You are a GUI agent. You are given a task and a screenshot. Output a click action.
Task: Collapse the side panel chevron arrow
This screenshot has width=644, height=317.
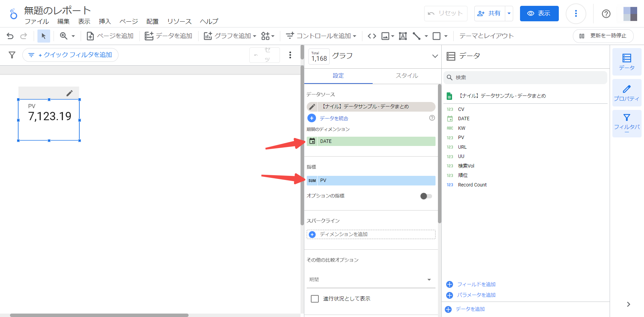(x=628, y=304)
